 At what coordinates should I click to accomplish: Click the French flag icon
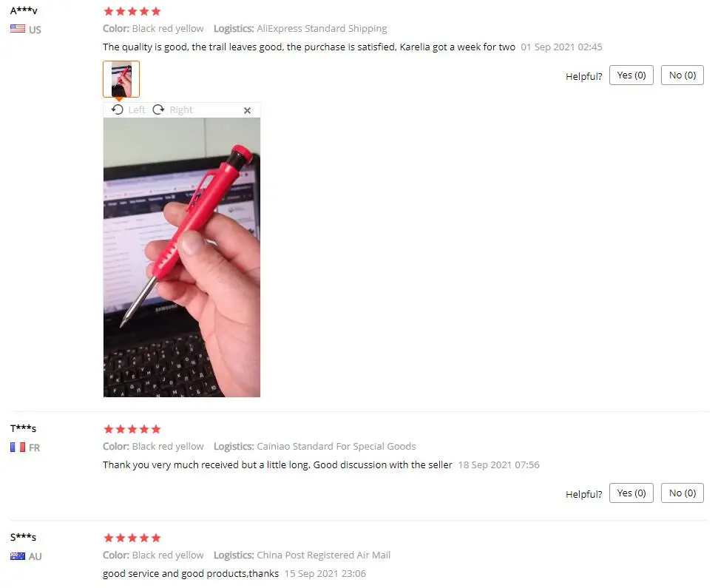click(x=18, y=447)
